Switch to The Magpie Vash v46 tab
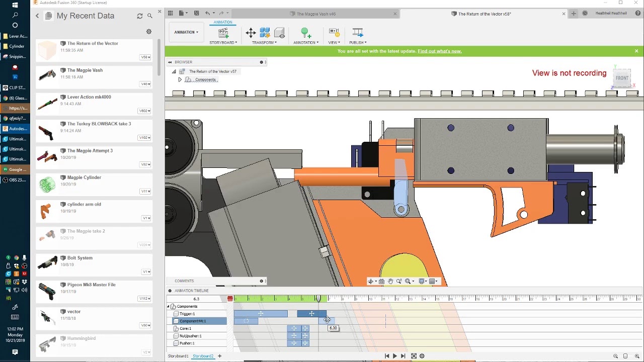Viewport: 644px width, 362px height. (x=316, y=14)
